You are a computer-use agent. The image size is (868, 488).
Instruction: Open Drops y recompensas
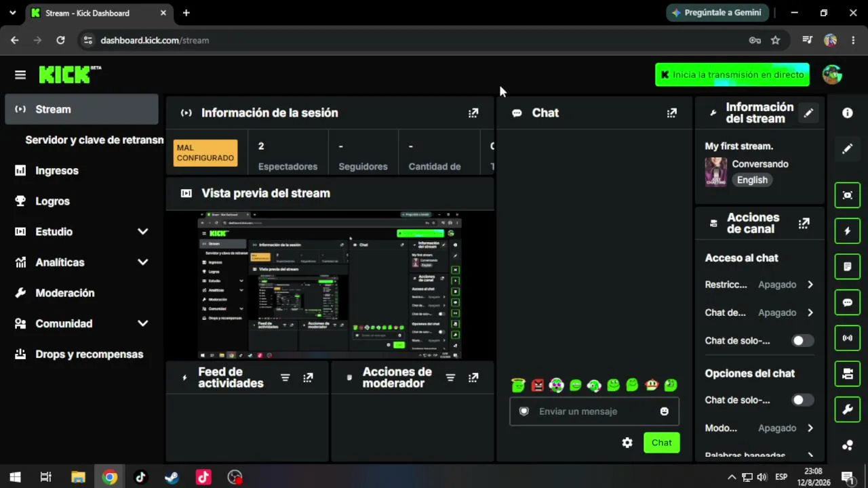click(x=81, y=354)
